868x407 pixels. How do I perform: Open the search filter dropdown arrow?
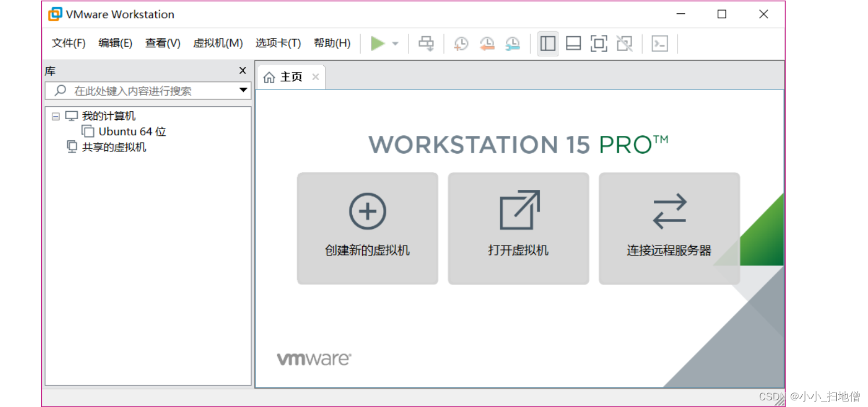click(x=243, y=90)
